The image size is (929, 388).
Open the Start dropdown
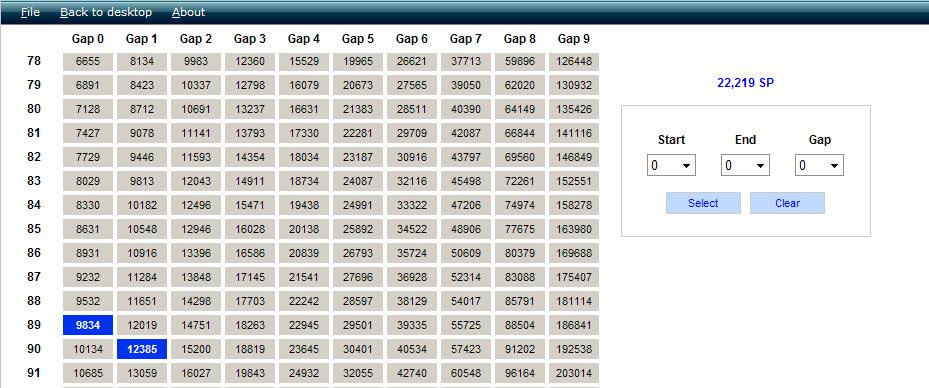671,165
